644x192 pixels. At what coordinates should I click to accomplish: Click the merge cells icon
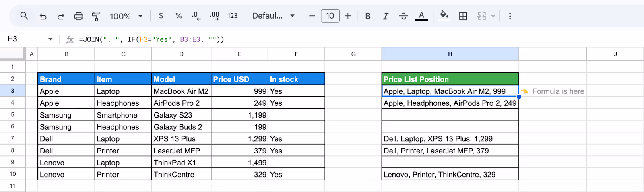tap(482, 16)
